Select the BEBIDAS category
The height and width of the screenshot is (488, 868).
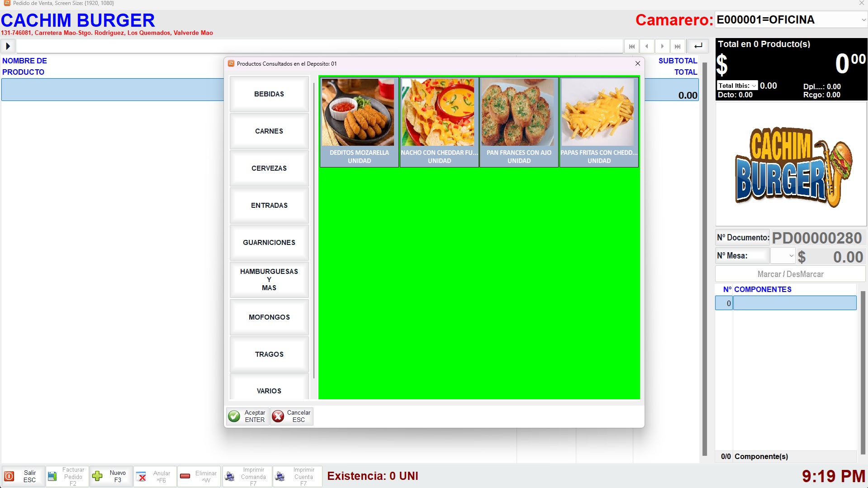269,94
